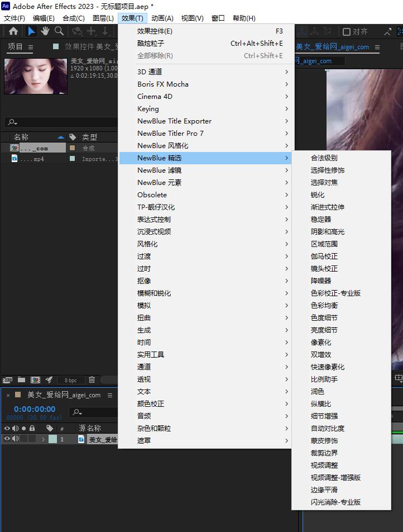
Task: Click the label tag column in project panel
Action: tap(73, 137)
